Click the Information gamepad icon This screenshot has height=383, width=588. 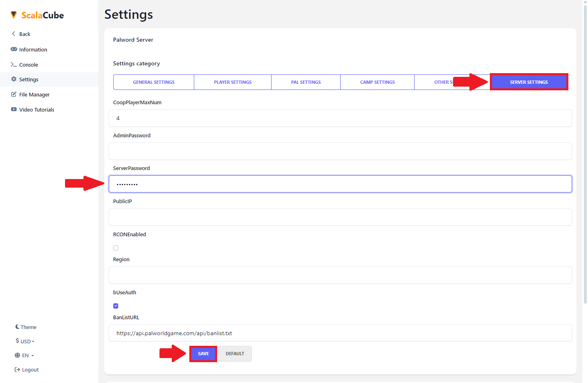[x=14, y=49]
